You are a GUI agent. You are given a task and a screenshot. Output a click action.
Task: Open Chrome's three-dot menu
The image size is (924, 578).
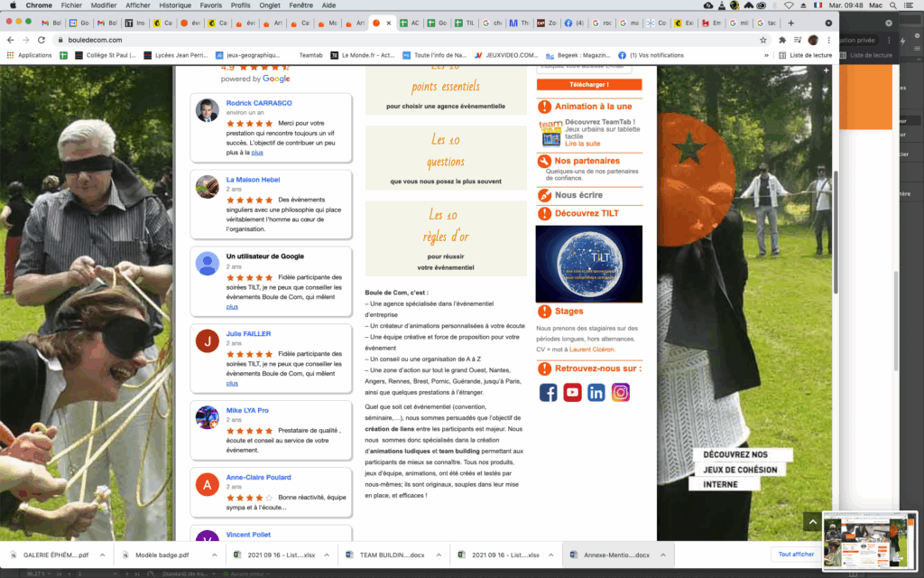tap(828, 40)
